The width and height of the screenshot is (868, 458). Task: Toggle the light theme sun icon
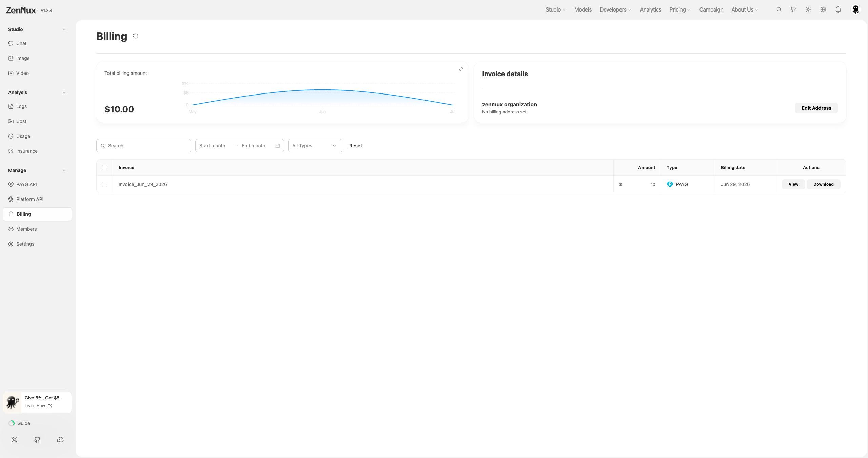point(808,9)
